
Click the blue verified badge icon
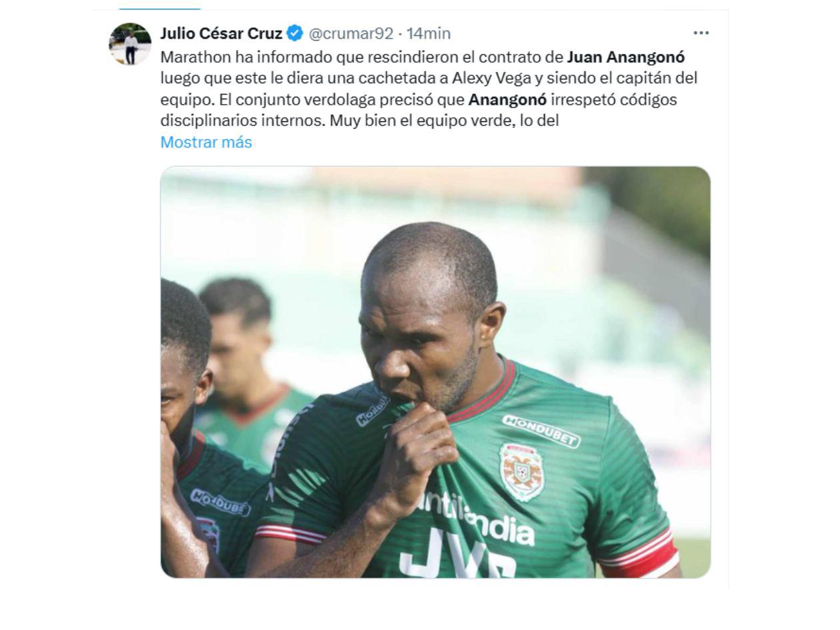(x=295, y=33)
